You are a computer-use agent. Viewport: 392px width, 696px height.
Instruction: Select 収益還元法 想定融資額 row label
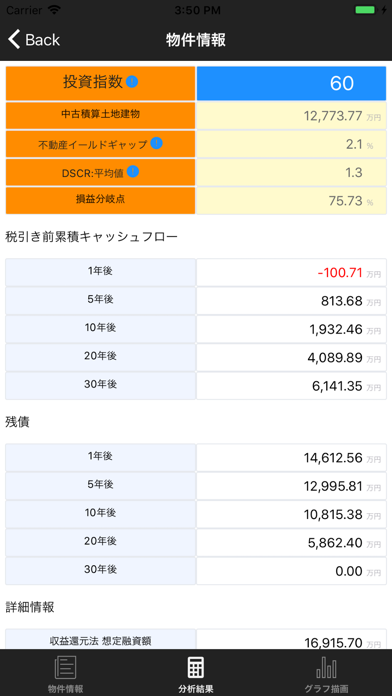(x=100, y=640)
